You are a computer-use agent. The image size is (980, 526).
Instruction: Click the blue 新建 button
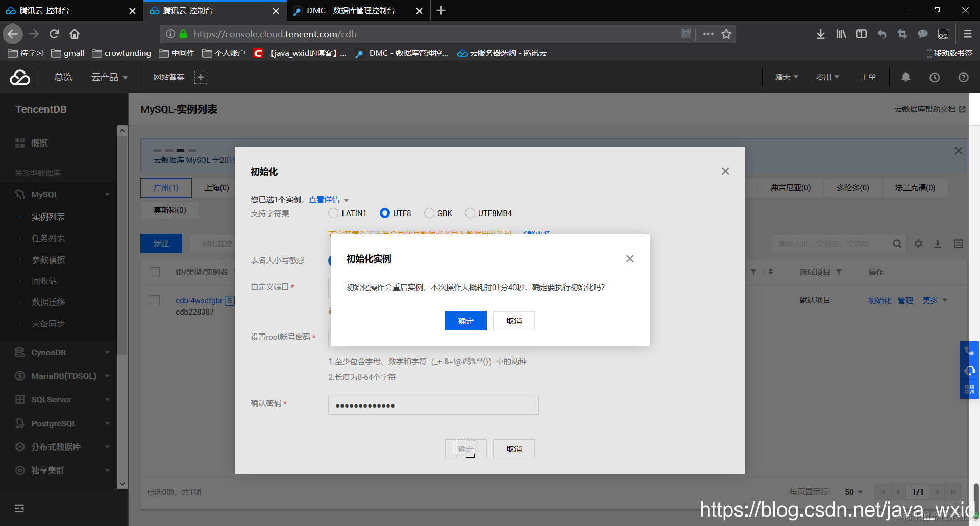click(x=161, y=244)
